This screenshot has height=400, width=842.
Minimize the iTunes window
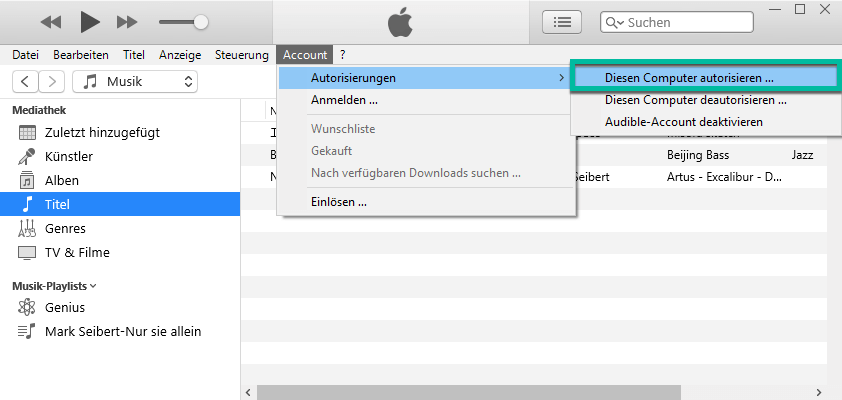click(774, 9)
